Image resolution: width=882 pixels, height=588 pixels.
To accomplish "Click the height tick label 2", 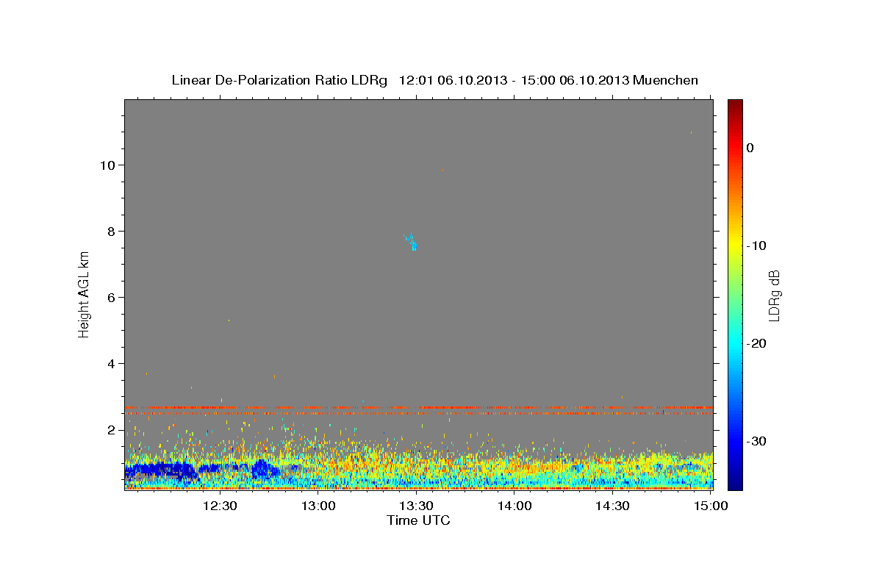I will pos(112,430).
